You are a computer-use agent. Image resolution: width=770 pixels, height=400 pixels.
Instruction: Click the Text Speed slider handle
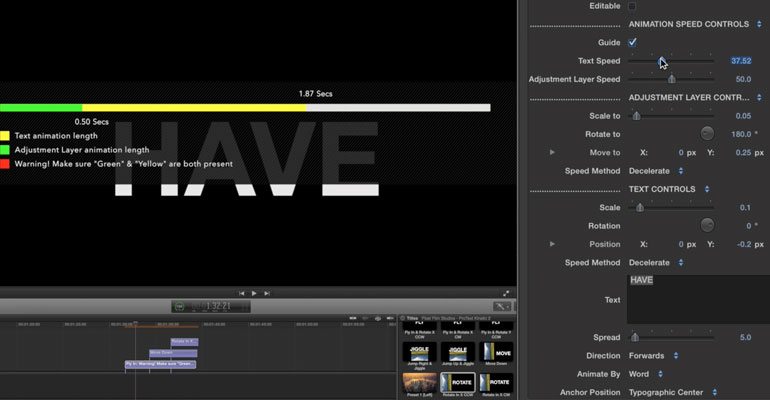pyautogui.click(x=661, y=61)
